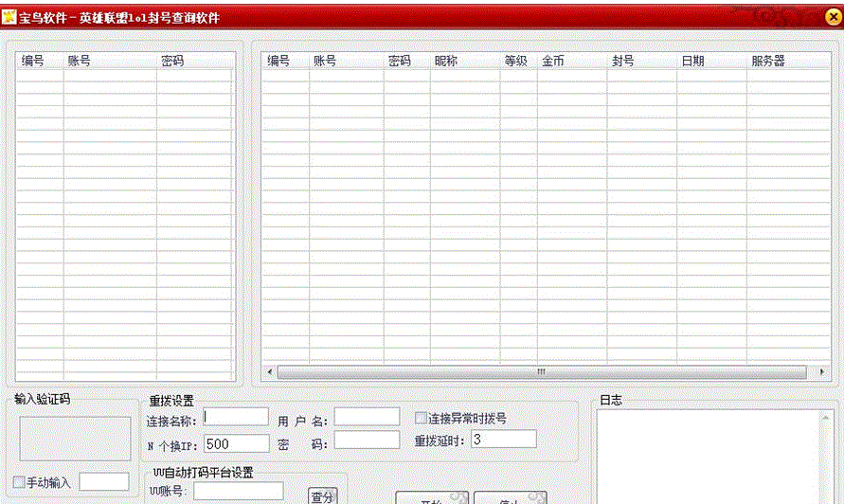Click the 等级 column header
This screenshot has width=844, height=504.
[518, 61]
